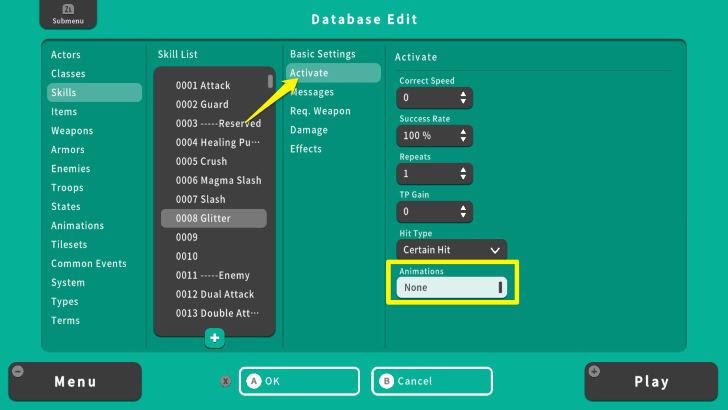Open the Basic Settings section
728x410 pixels.
pyautogui.click(x=323, y=54)
